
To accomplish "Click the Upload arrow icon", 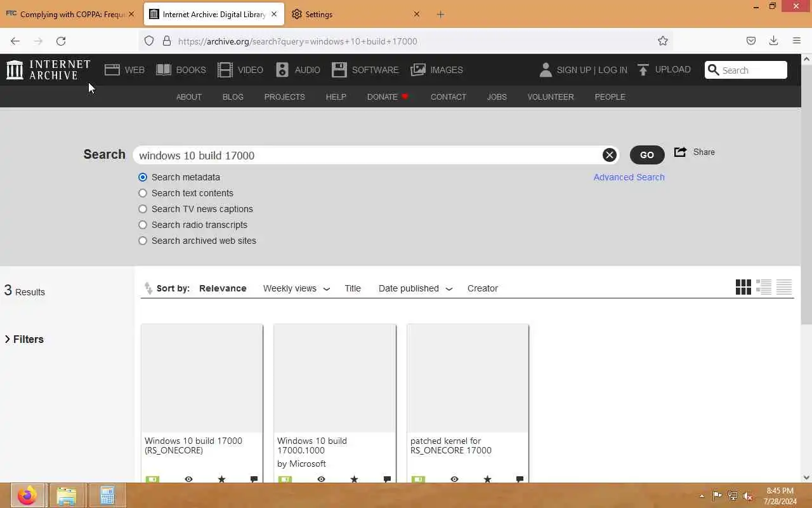I will pyautogui.click(x=643, y=70).
